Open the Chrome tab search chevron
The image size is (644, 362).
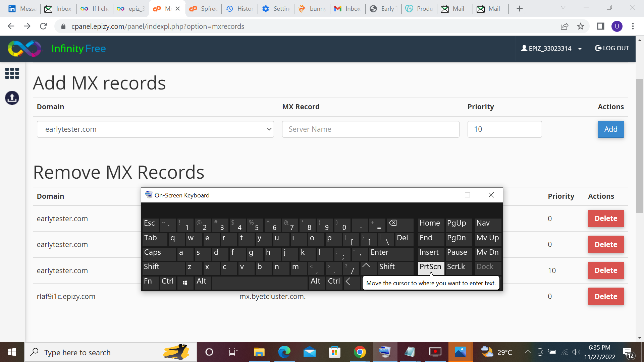pos(563,8)
